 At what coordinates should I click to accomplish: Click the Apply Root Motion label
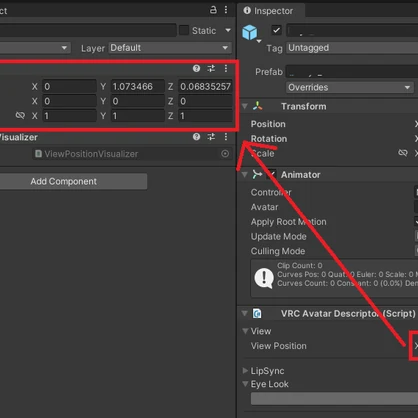pos(289,222)
